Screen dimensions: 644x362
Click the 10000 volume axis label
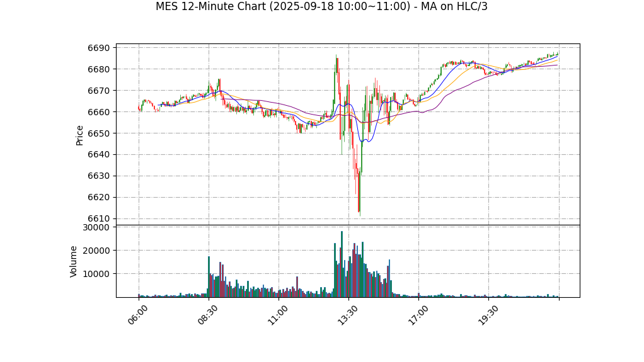pos(96,274)
